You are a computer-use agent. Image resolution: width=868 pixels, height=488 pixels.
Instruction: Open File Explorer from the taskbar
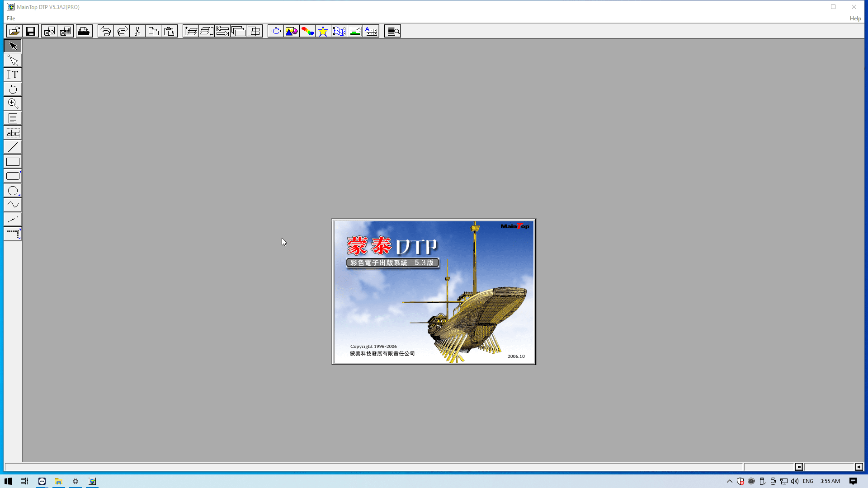pos(58,481)
